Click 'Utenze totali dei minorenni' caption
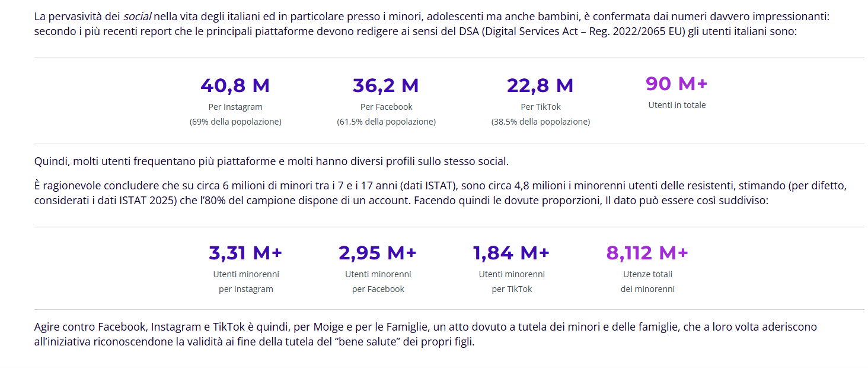This screenshot has width=868, height=368. click(647, 281)
